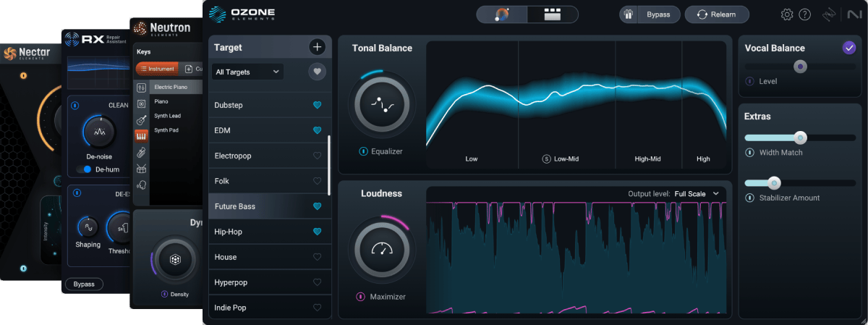Select the Hip-Hop target
The image size is (868, 325).
[270, 232]
